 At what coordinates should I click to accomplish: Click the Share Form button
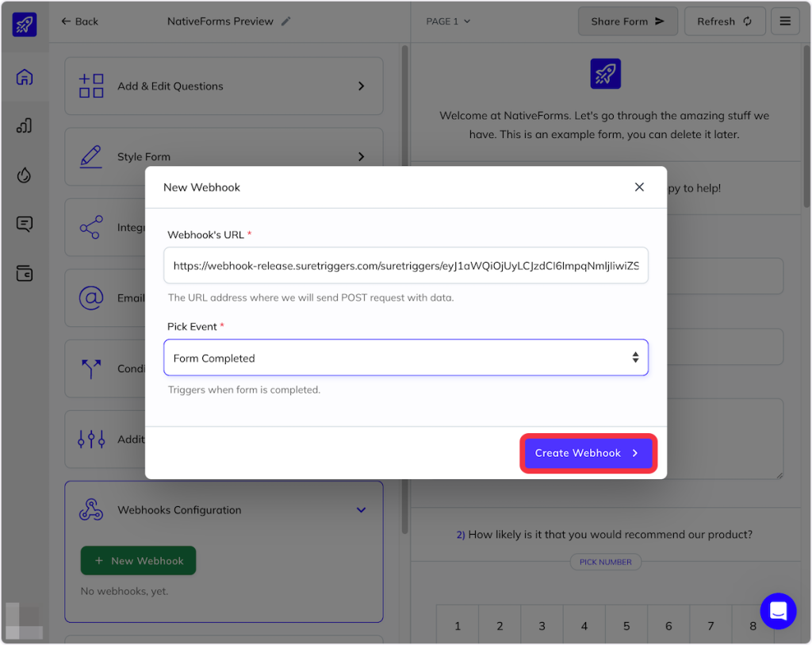tap(627, 21)
